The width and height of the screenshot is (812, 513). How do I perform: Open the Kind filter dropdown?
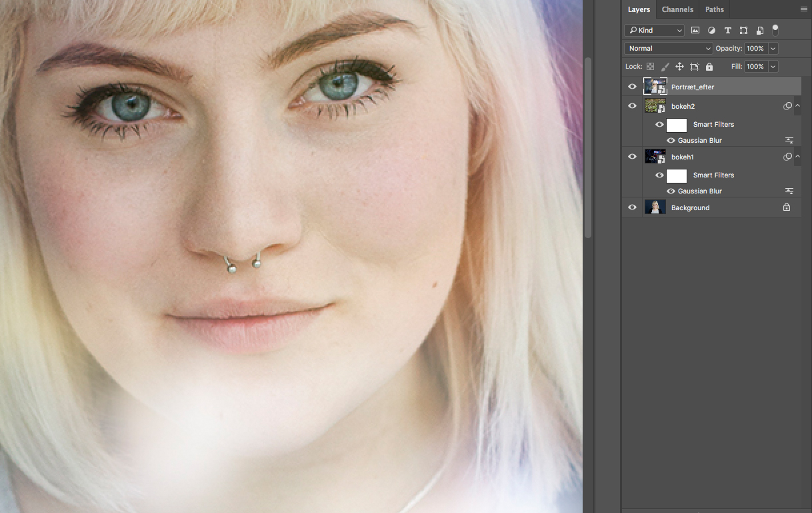coord(654,30)
